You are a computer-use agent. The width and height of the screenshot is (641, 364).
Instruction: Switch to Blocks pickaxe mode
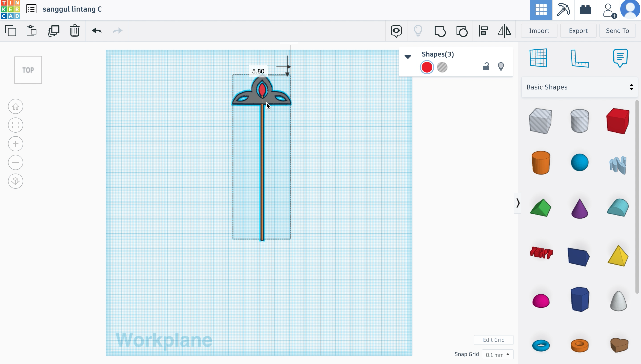coord(563,10)
